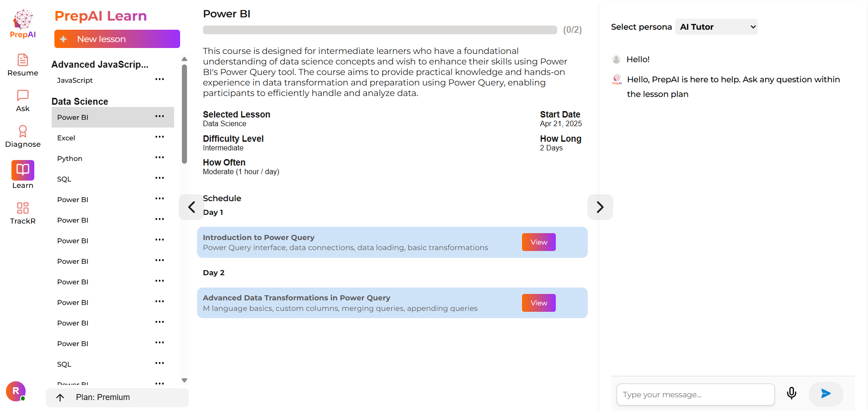View Introduction to Power Query lesson
This screenshot has width=868, height=411.
coord(538,242)
